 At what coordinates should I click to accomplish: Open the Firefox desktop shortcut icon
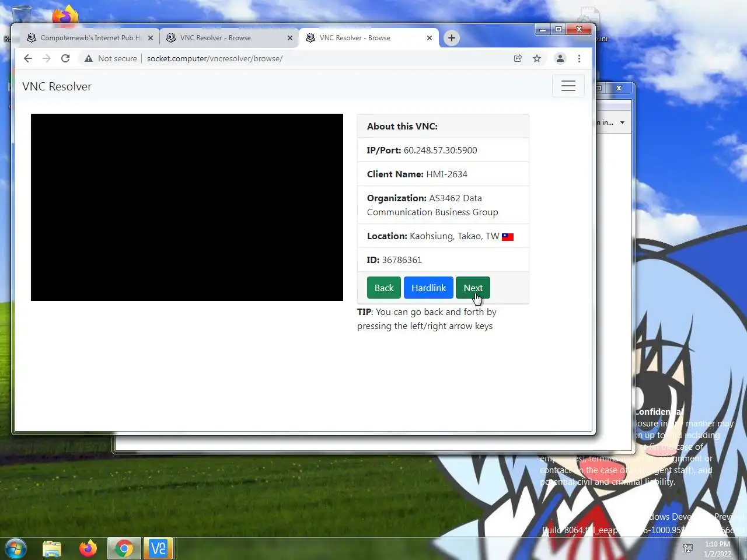coord(65,15)
